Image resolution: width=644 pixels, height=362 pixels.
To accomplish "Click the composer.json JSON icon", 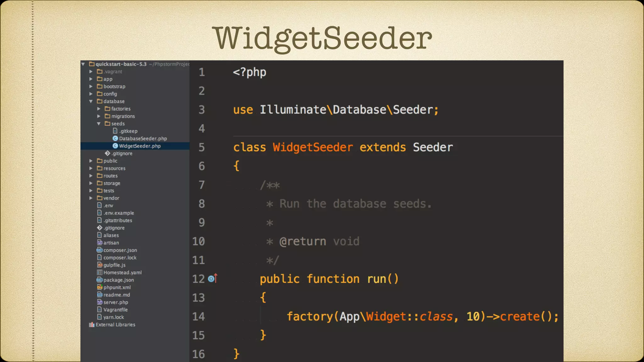I will click(100, 250).
